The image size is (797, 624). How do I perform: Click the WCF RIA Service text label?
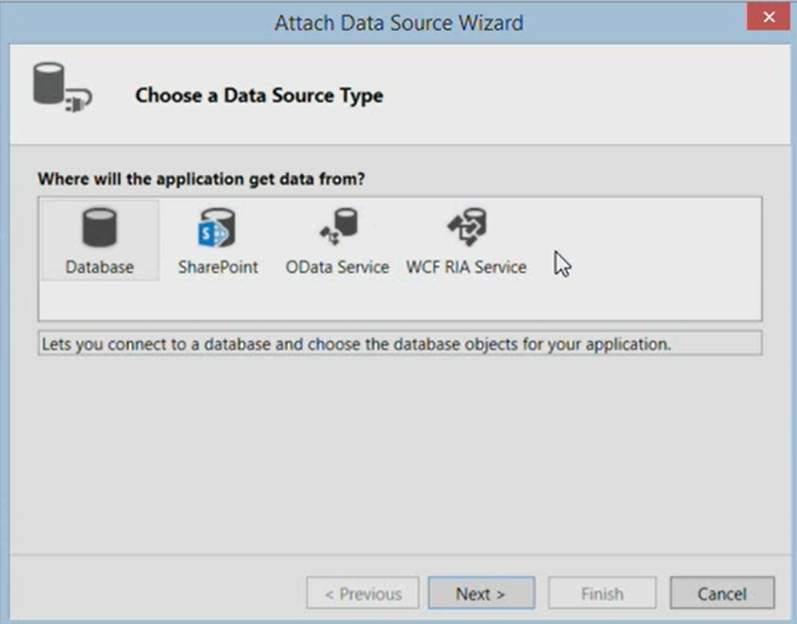coord(466,267)
